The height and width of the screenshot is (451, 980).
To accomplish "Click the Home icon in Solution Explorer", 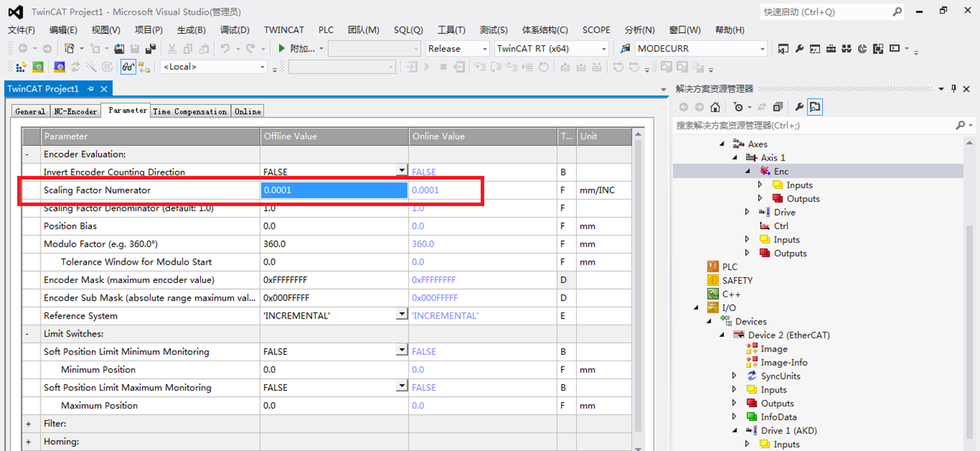I will [x=715, y=107].
